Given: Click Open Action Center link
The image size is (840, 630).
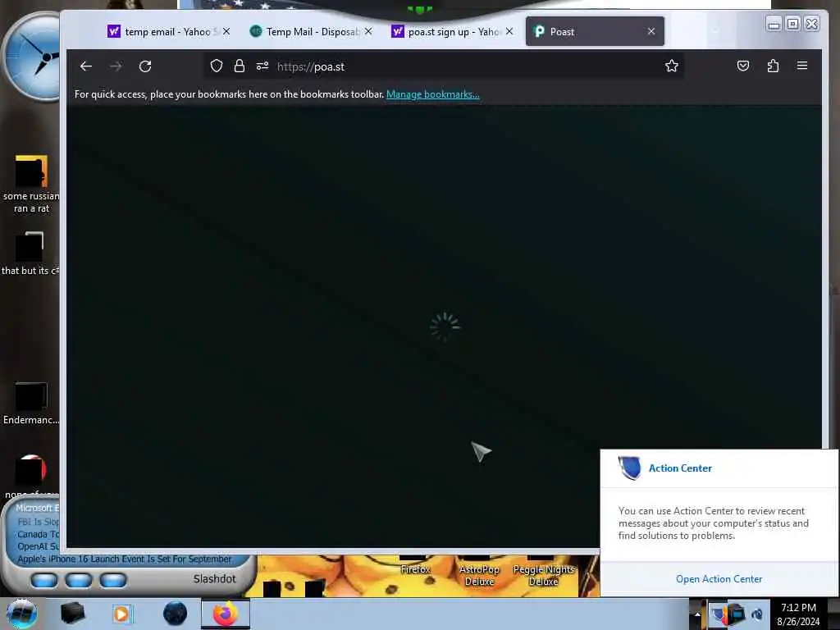Looking at the screenshot, I should click(x=719, y=578).
